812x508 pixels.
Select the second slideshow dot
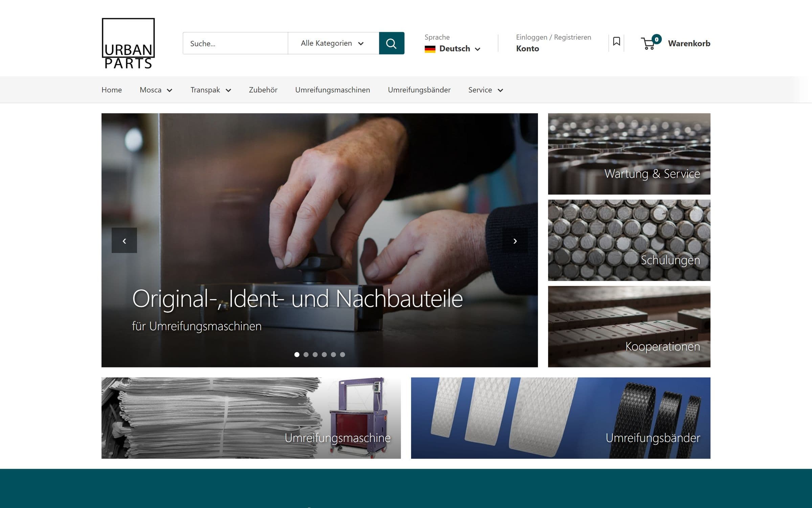click(x=306, y=355)
